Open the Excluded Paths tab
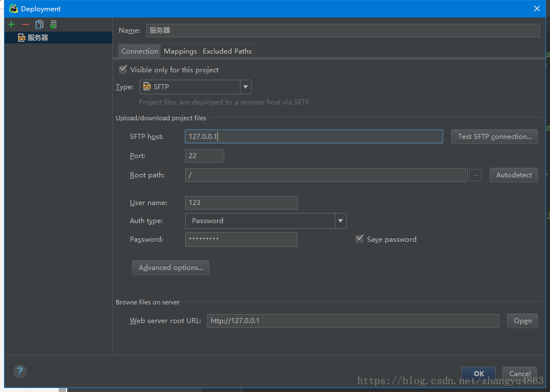This screenshot has height=392, width=550. (227, 51)
